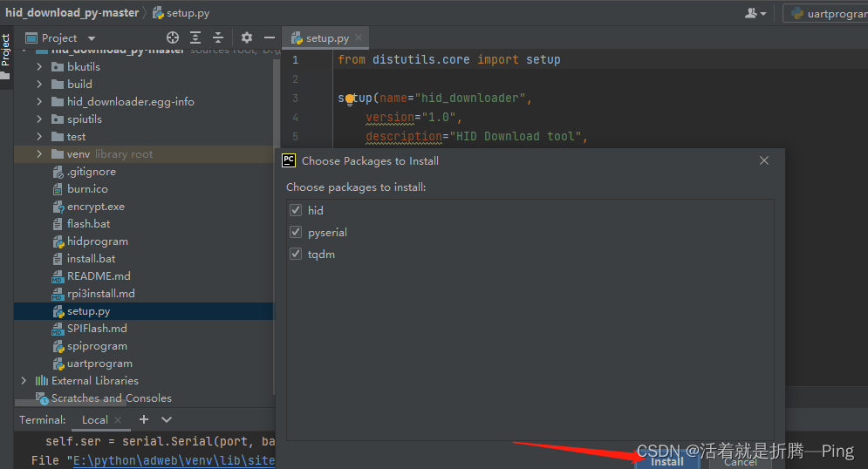Viewport: 868px width, 469px height.
Task: Open the terminal sessions dropdown chevron
Action: [167, 420]
